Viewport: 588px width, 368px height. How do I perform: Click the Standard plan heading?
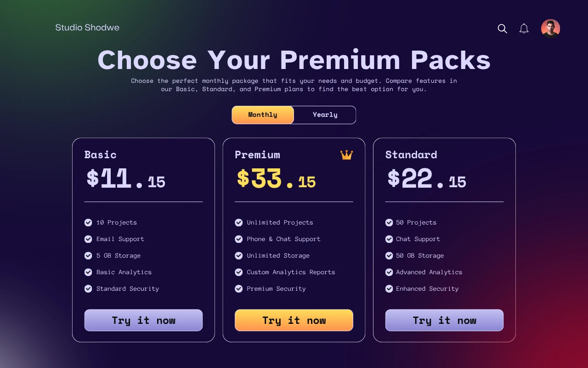(x=411, y=155)
